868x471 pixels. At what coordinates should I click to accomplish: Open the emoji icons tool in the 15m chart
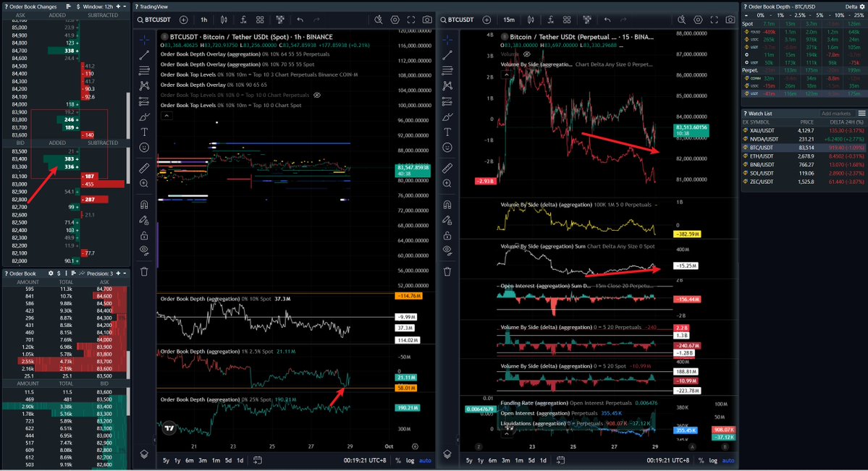tap(447, 147)
